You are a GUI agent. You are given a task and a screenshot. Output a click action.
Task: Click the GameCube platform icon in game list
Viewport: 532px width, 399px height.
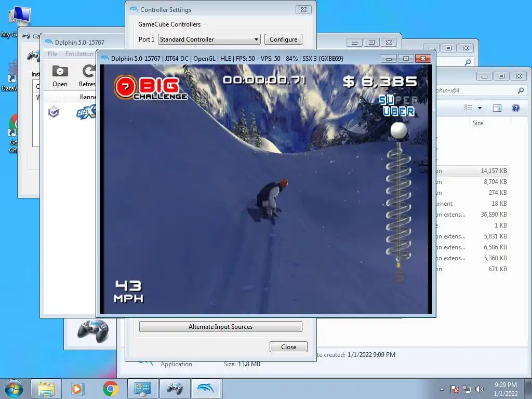click(x=54, y=112)
